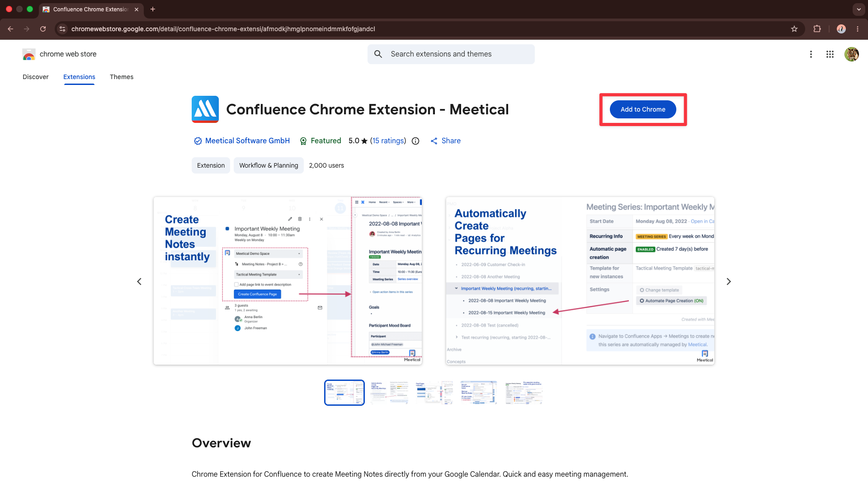Click the Chrome Web Store logo
This screenshot has width=868, height=488.
pyautogui.click(x=29, y=54)
